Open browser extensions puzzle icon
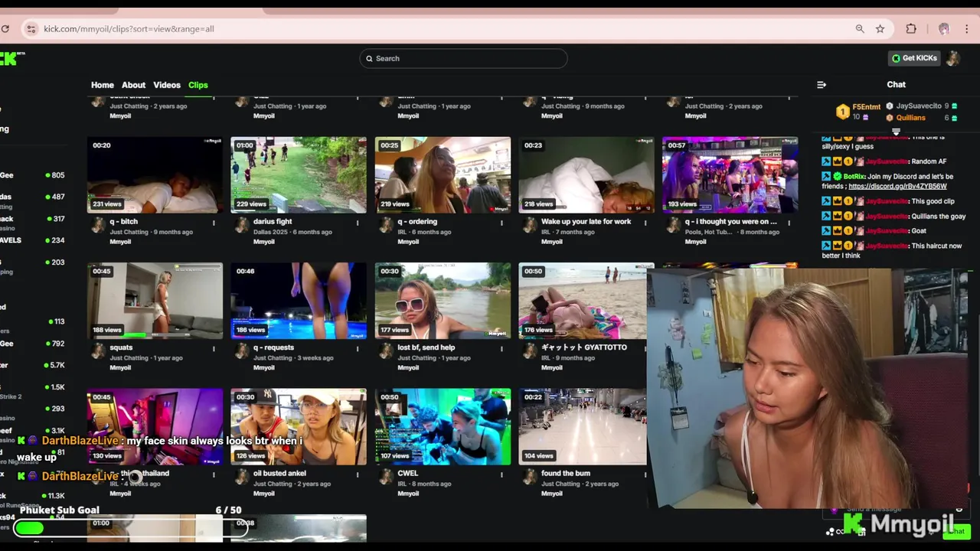Viewport: 980px width, 551px height. (911, 29)
